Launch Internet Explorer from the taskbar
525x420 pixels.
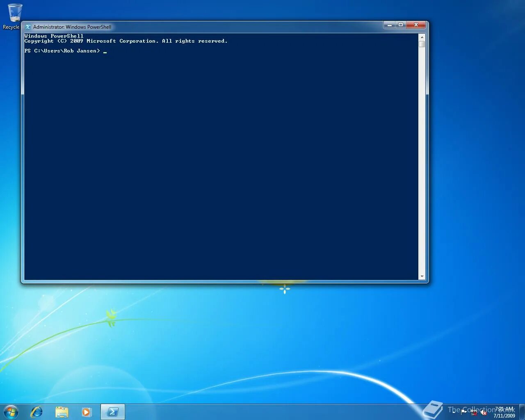point(37,412)
